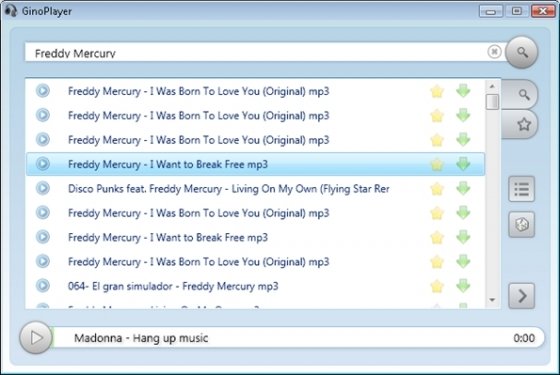
Task: Download Disco Punks Living On My Own track
Action: click(463, 188)
